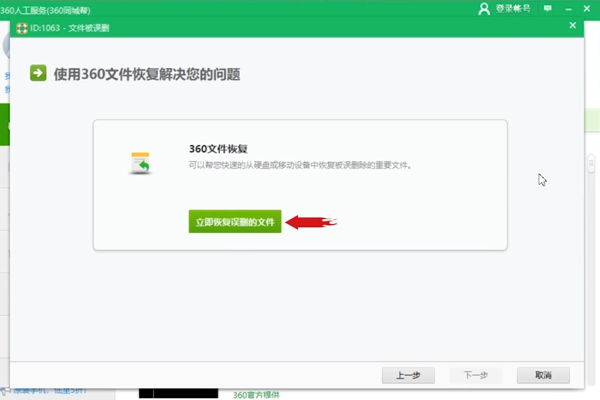This screenshot has height=400, width=600.
Task: Click the user avatar icon in title bar
Action: [x=484, y=8]
